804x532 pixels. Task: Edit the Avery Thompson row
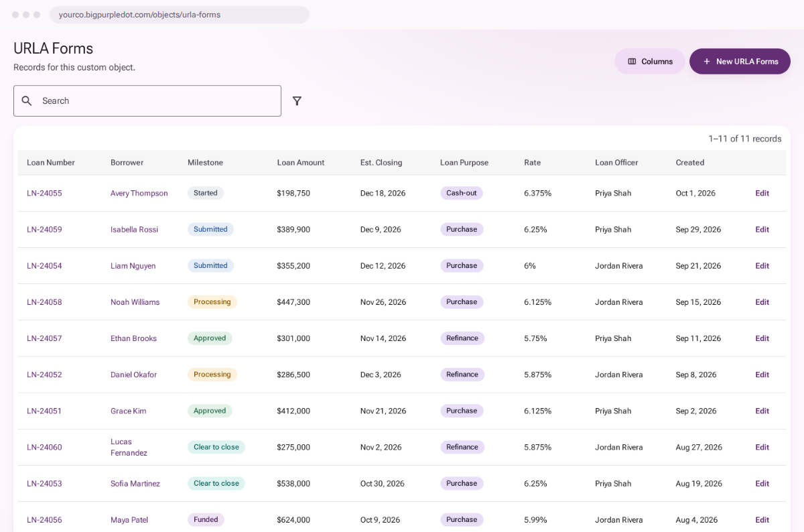tap(762, 193)
